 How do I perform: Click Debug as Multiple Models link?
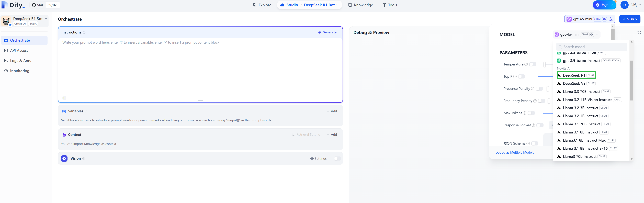pos(514,152)
